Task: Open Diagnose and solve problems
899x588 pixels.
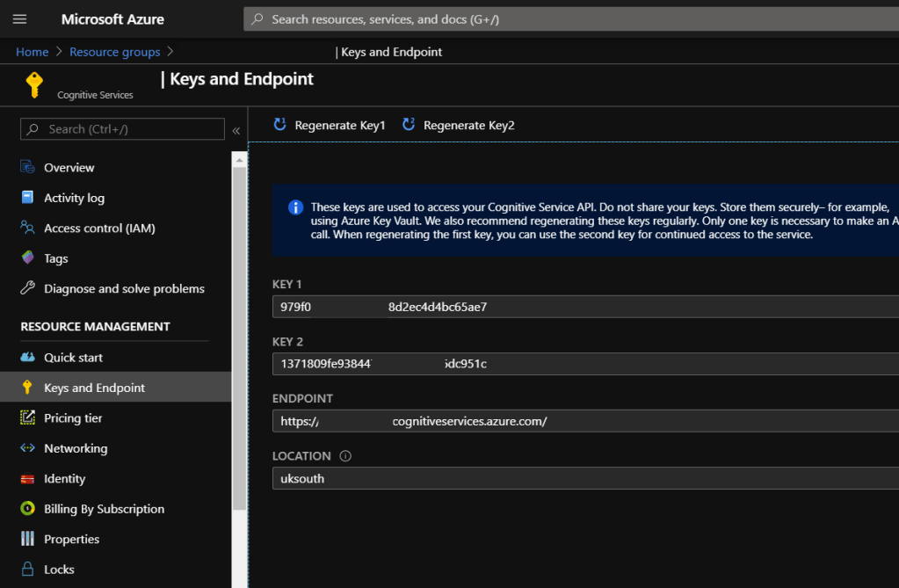Action: [x=124, y=288]
